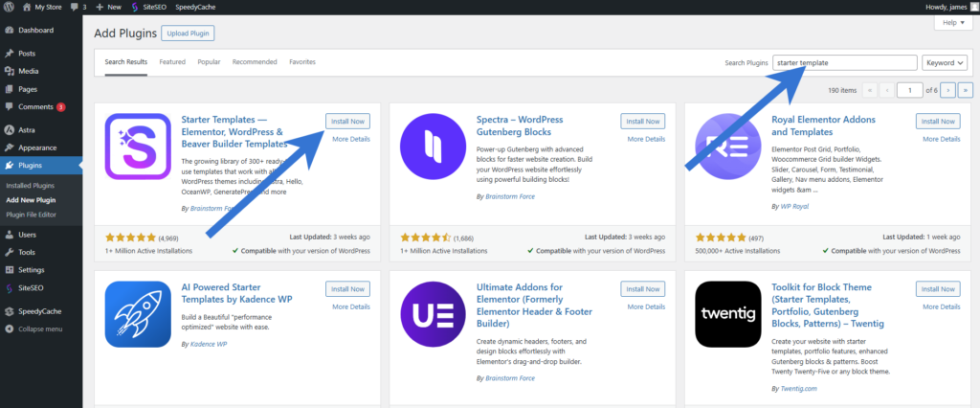This screenshot has height=408, width=980.
Task: Open Settings in the sidebar
Action: click(41, 270)
